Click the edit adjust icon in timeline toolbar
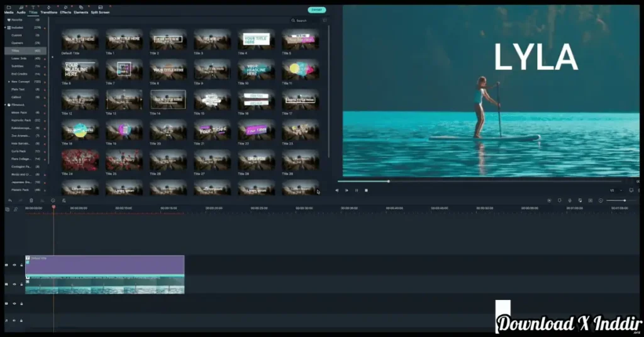 coord(64,201)
